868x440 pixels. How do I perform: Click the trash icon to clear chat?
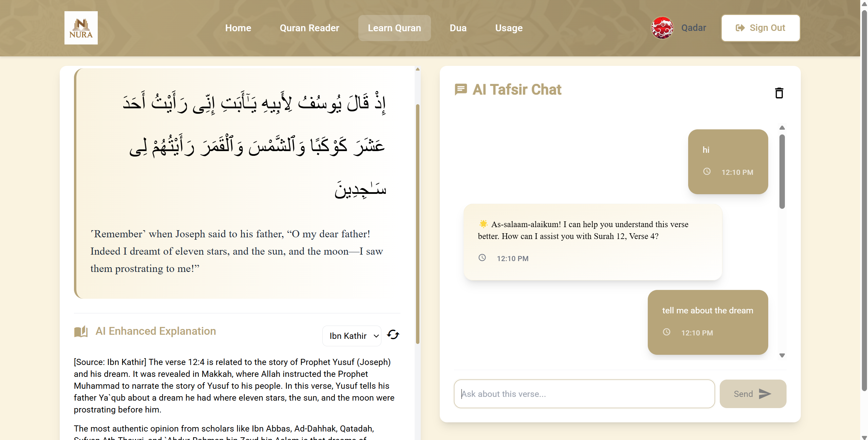tap(779, 93)
